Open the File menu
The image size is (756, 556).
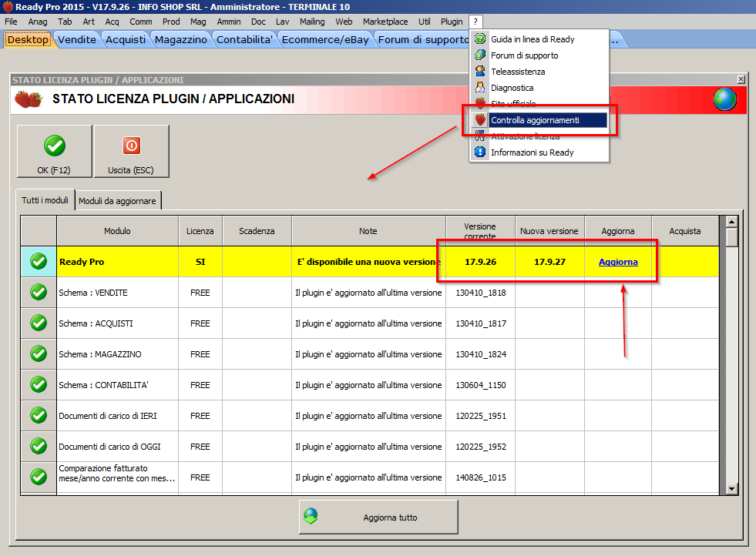11,22
